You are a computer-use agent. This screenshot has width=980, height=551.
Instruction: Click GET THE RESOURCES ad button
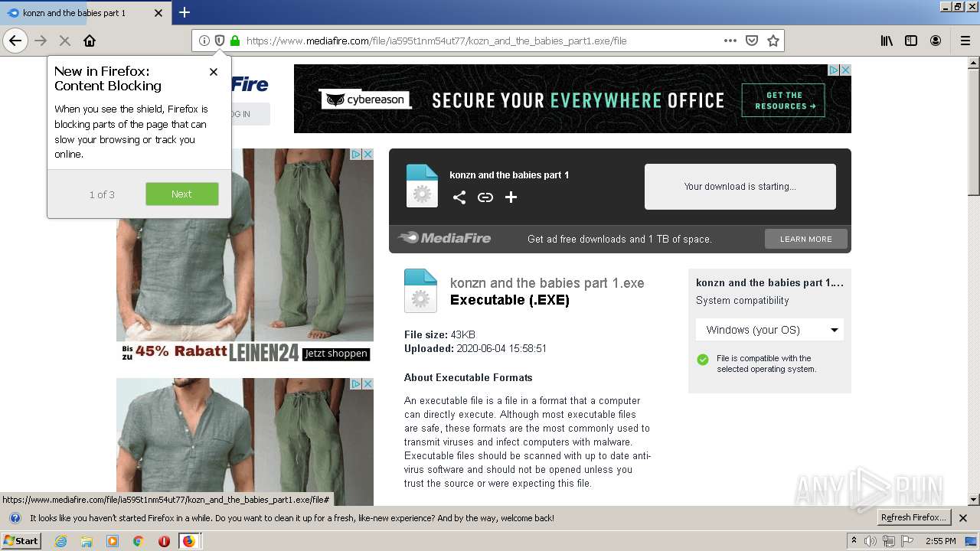(783, 100)
